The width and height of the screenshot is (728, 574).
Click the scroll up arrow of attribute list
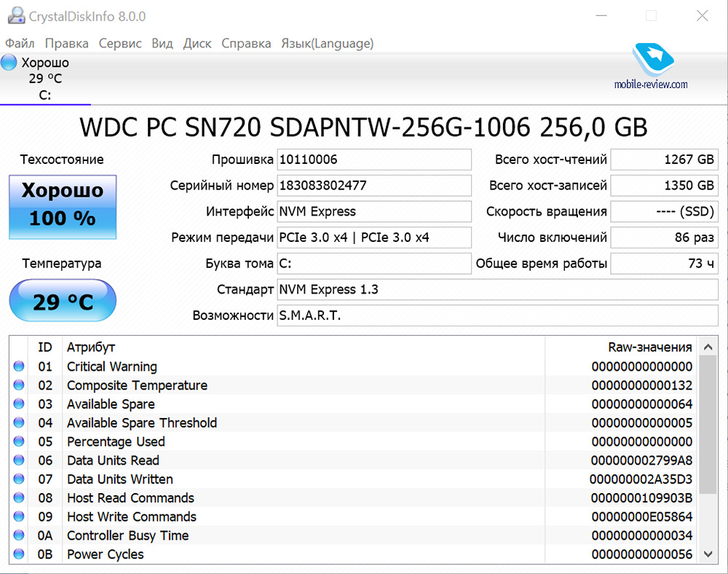708,347
